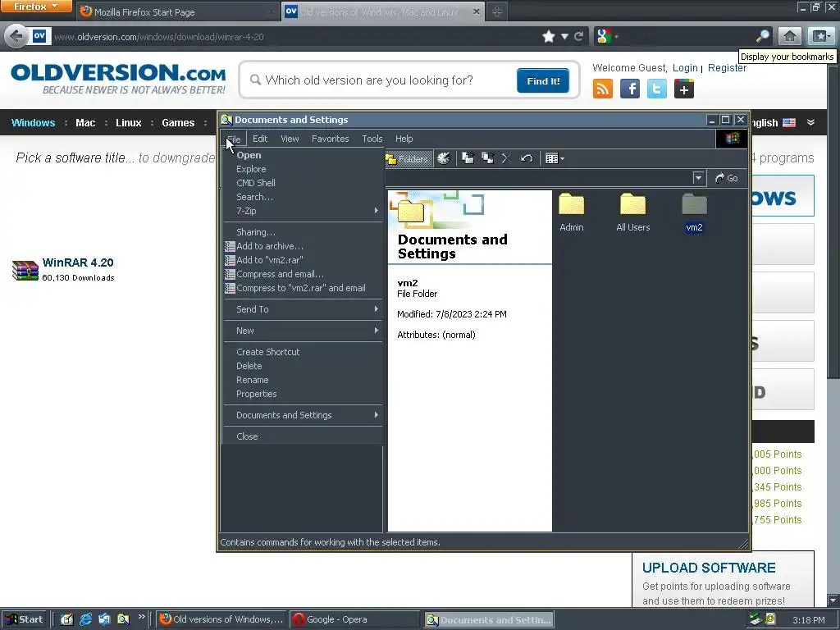
Task: Open the Twitter icon
Action: click(x=657, y=89)
